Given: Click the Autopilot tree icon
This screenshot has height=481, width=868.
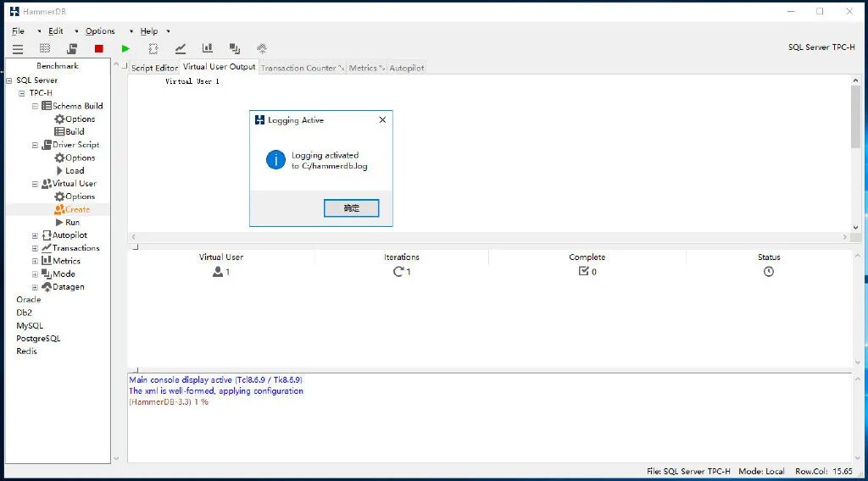Looking at the screenshot, I should coord(47,235).
